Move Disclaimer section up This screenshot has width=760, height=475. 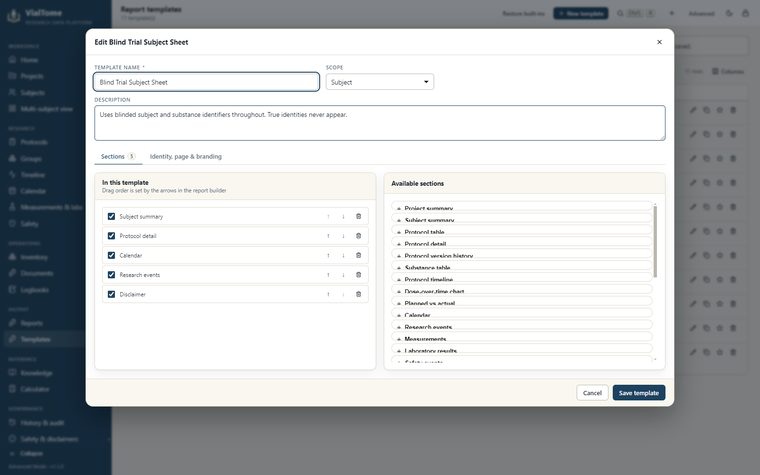[328, 294]
